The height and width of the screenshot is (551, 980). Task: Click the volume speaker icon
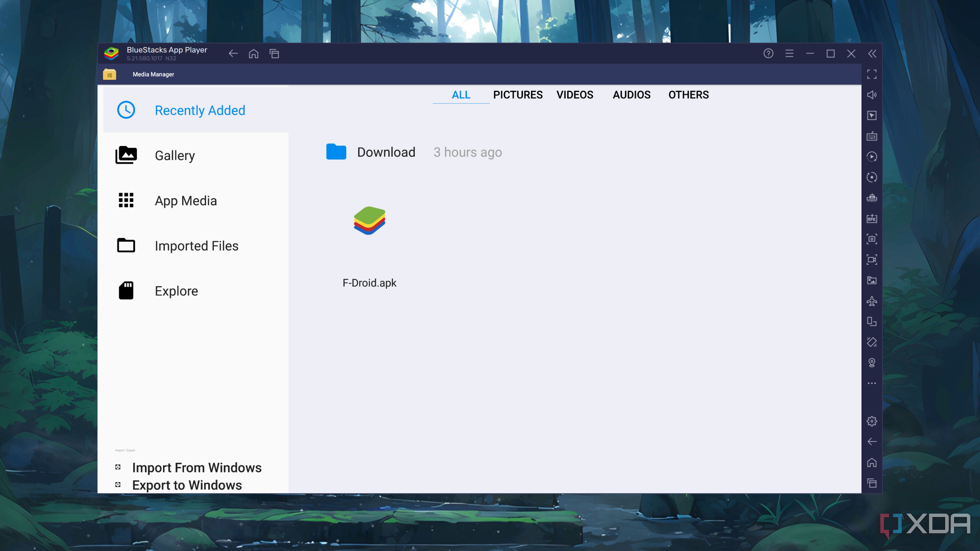872,95
